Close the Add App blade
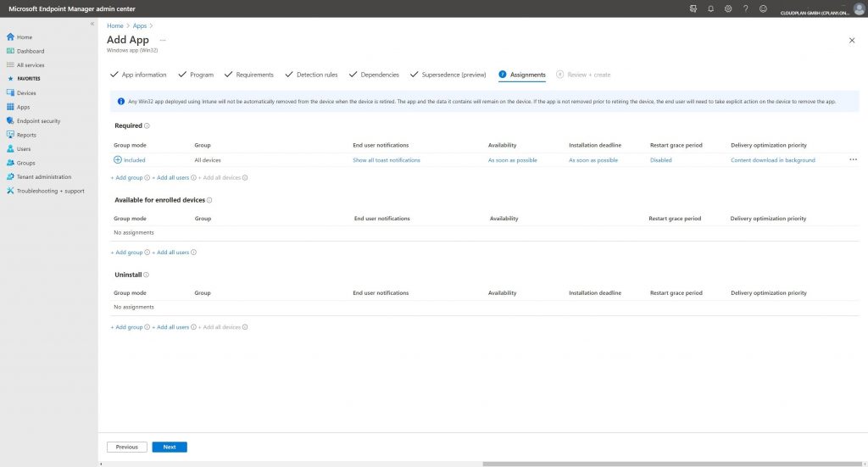Screen dimensions: 868x467 pos(852,41)
